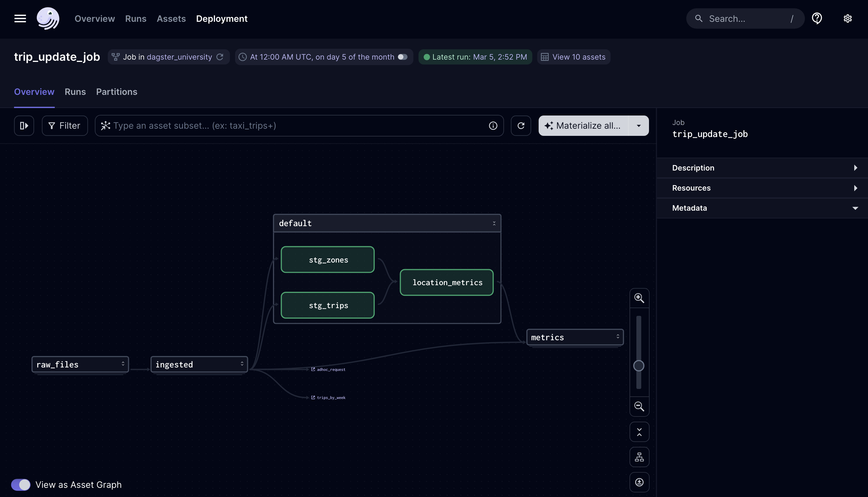The image size is (868, 497).
Task: Change graph layout direction icon
Action: pos(639,457)
